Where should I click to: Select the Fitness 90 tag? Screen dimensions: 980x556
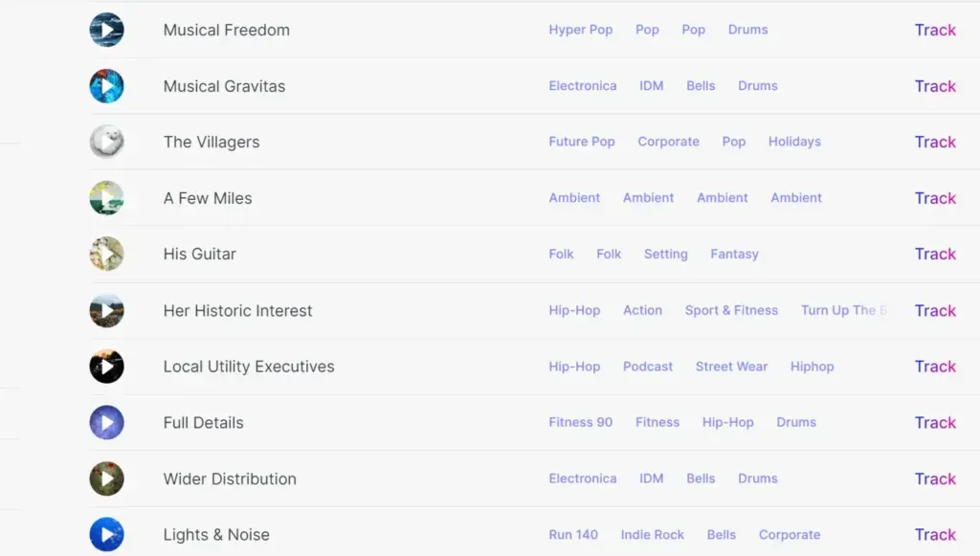click(581, 422)
